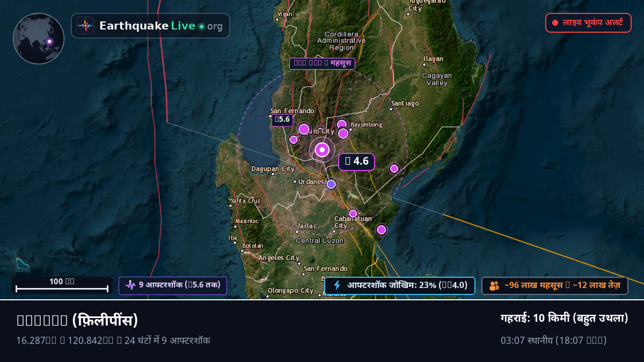Screen dimensions: 644x362
Task: Click the Santiago city label
Action: coord(405,103)
